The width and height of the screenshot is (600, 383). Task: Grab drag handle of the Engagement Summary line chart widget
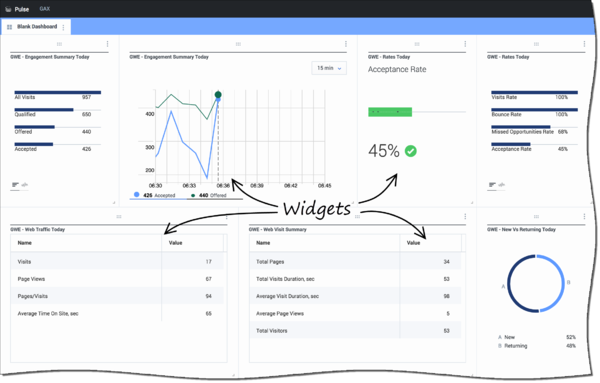(238, 44)
